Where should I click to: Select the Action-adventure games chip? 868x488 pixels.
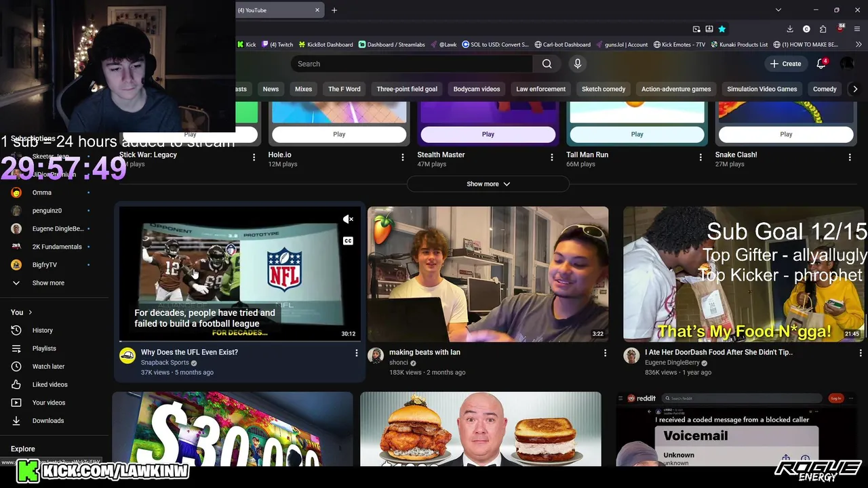pos(676,89)
